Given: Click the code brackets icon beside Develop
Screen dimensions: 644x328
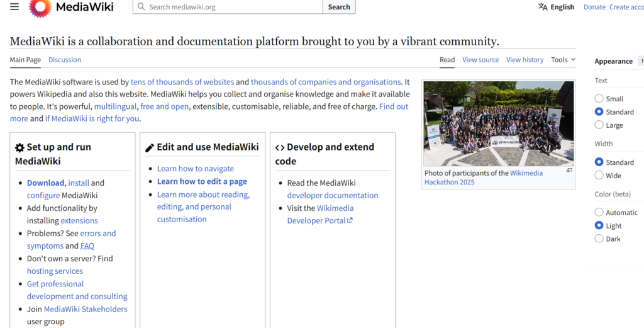Looking at the screenshot, I should pyautogui.click(x=280, y=147).
